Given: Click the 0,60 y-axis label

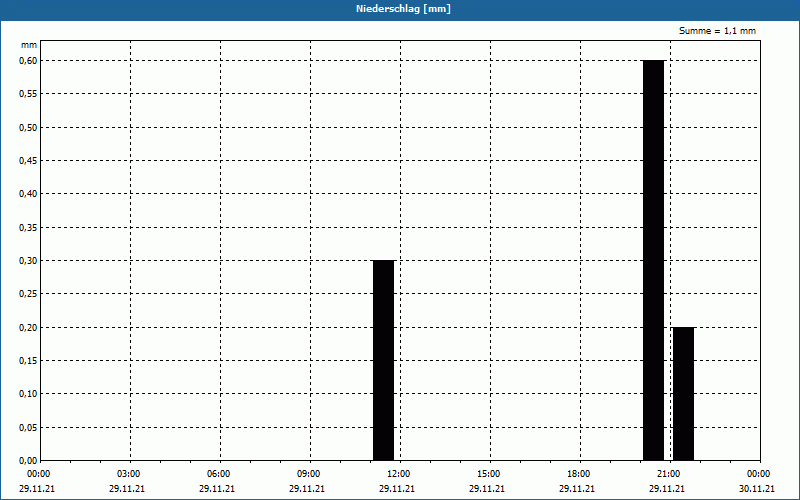Looking at the screenshot, I should coord(28,61).
